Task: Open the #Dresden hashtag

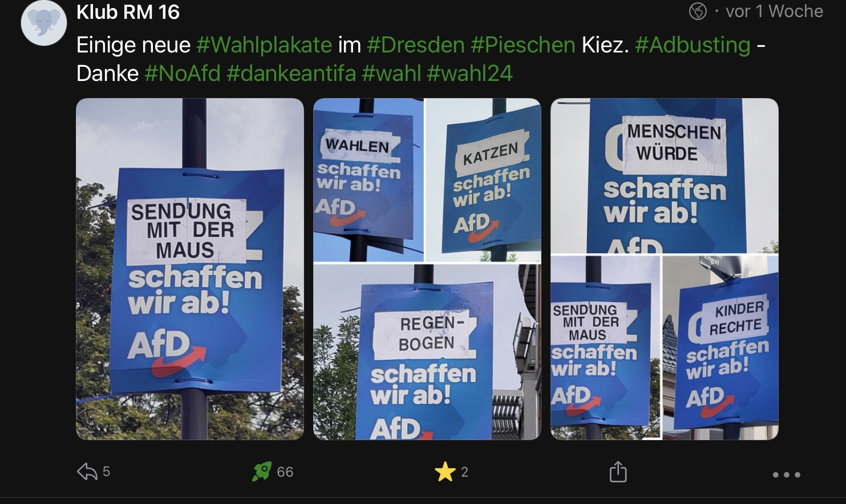Action: tap(416, 44)
